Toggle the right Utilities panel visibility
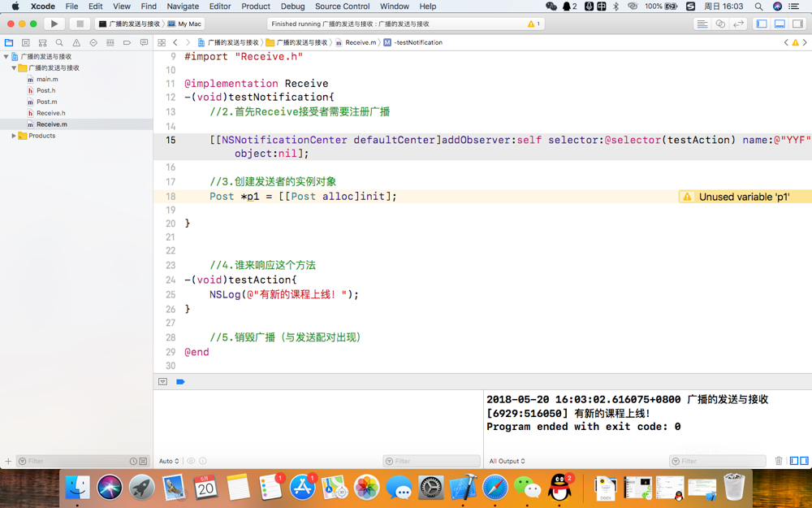 (797, 24)
